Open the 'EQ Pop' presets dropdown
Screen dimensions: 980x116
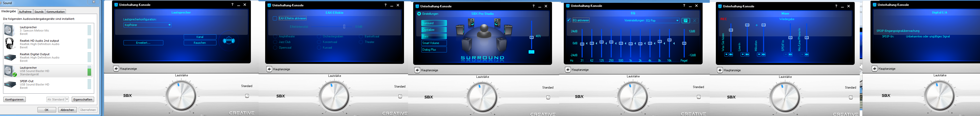[x=662, y=20]
